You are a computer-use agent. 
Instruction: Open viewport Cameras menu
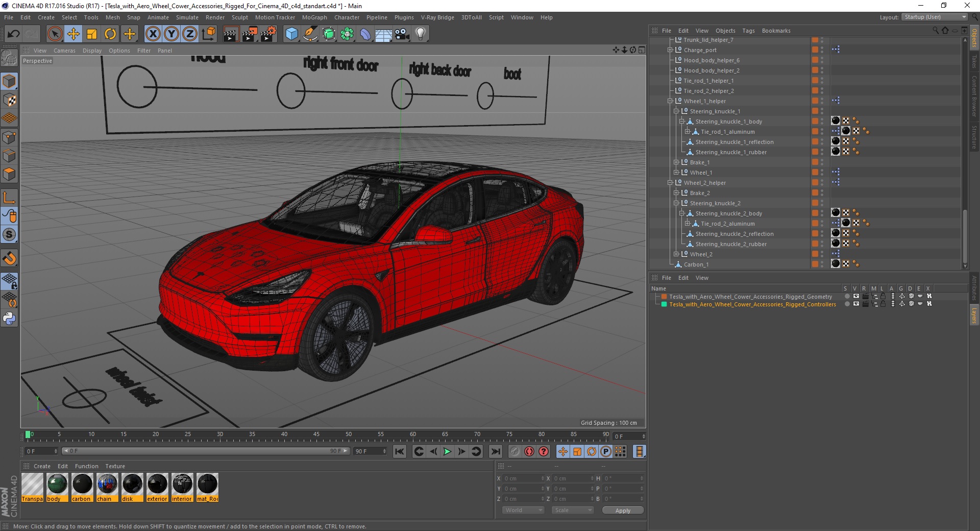click(x=64, y=51)
